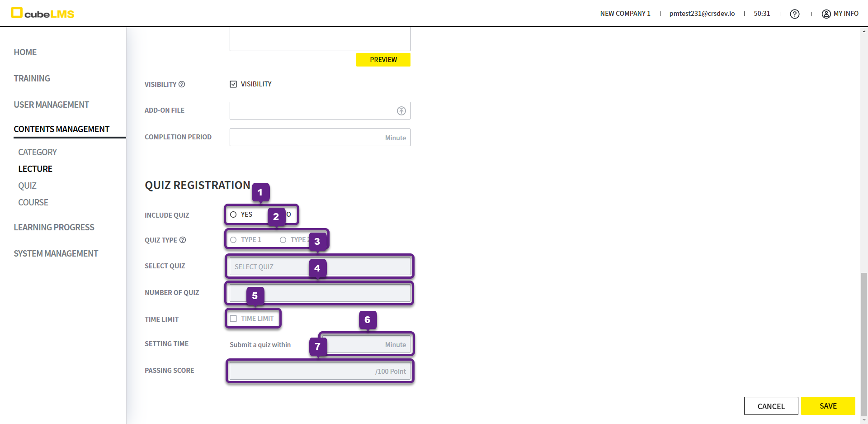Open the QUIZ submenu item
Image resolution: width=868 pixels, height=424 pixels.
point(27,186)
